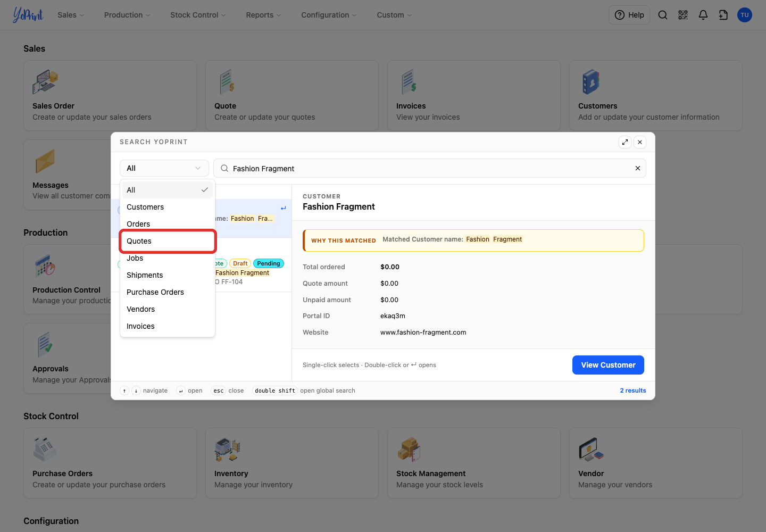Open the Invoices card icon
766x532 pixels.
409,81
